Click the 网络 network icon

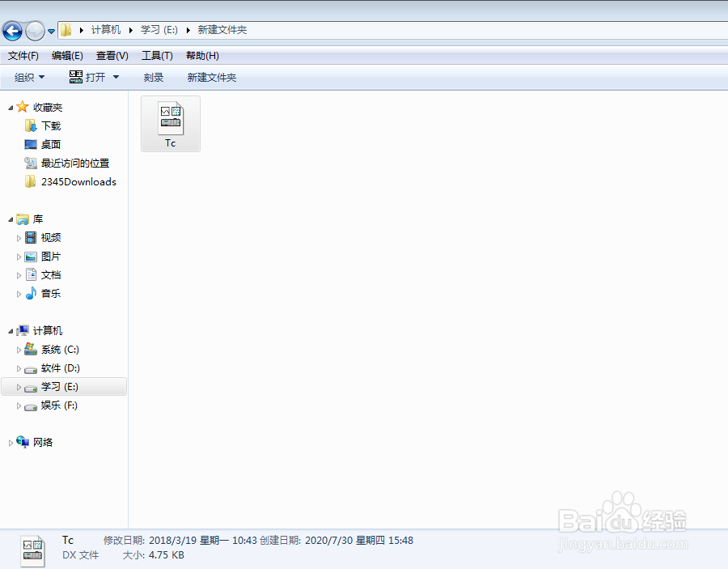tap(23, 442)
